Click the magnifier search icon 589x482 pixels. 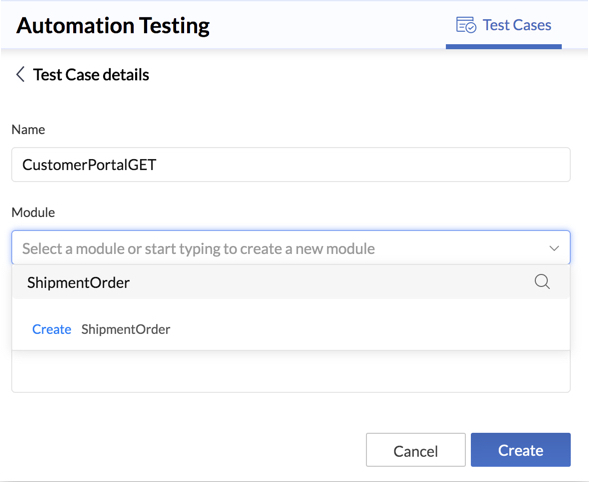(542, 281)
